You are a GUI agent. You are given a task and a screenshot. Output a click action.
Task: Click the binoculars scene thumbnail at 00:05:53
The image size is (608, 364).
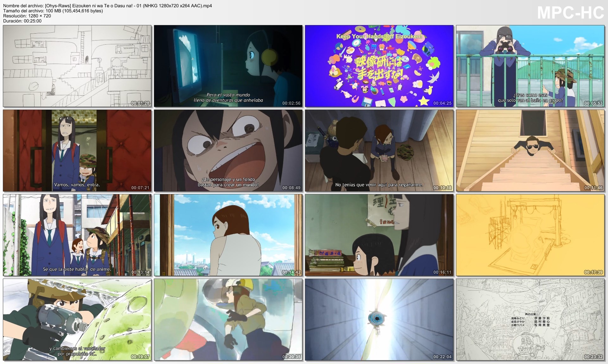pyautogui.click(x=530, y=66)
